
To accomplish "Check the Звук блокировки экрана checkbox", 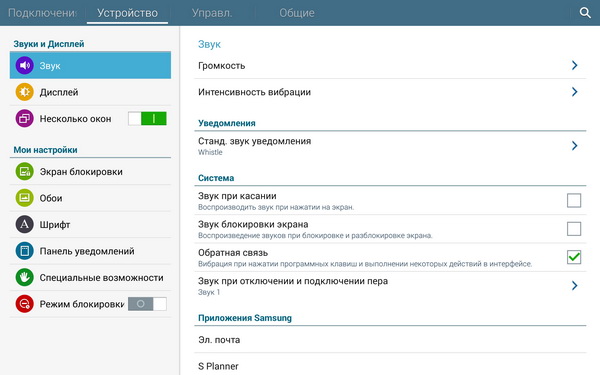I will click(x=574, y=229).
